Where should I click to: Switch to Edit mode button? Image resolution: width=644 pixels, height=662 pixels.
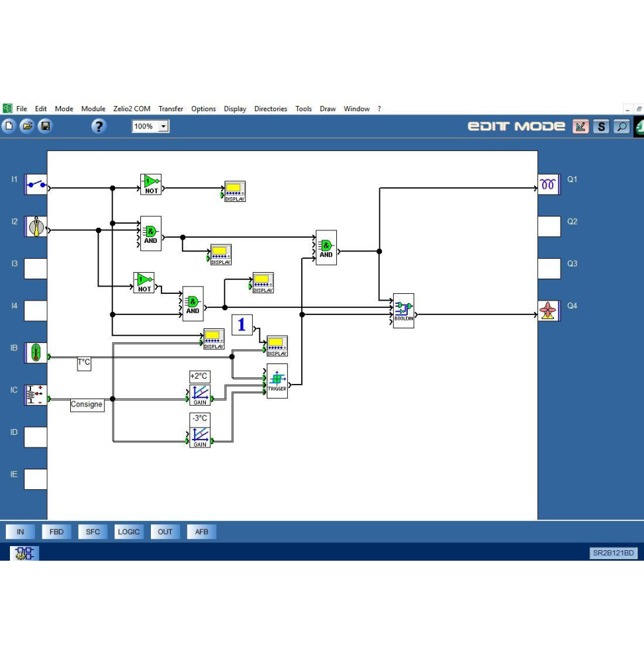(x=580, y=126)
